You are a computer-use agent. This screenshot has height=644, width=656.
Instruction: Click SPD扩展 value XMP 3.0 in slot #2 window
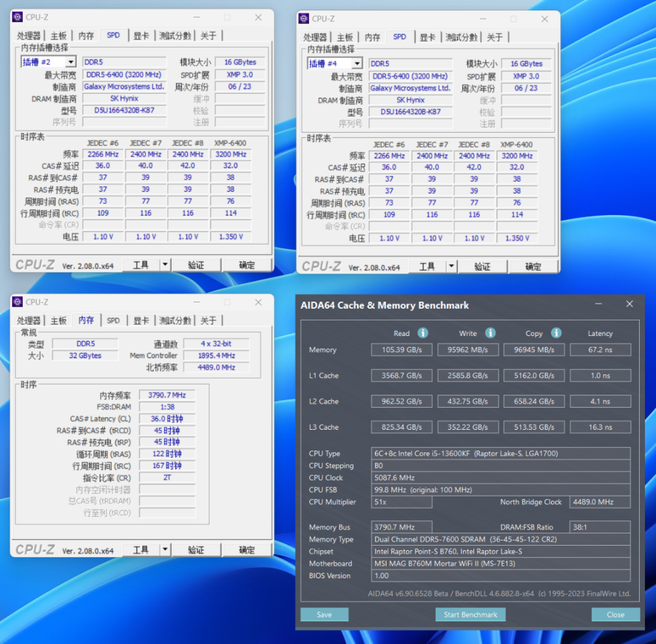[240, 75]
